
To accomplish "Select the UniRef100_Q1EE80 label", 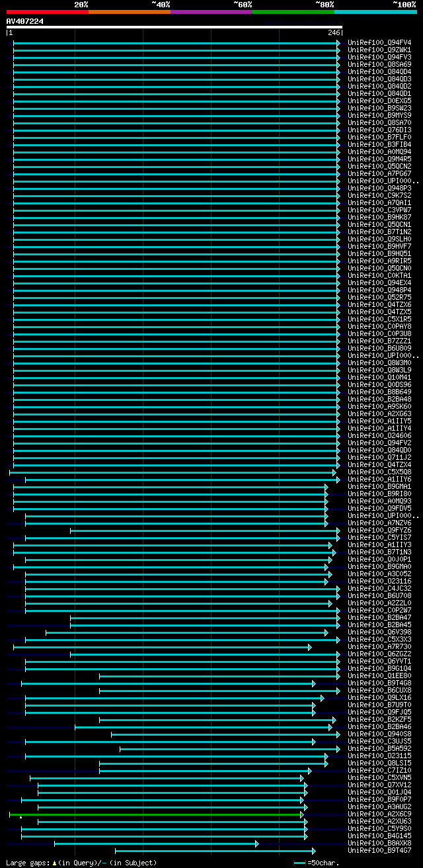I will coord(379,676).
